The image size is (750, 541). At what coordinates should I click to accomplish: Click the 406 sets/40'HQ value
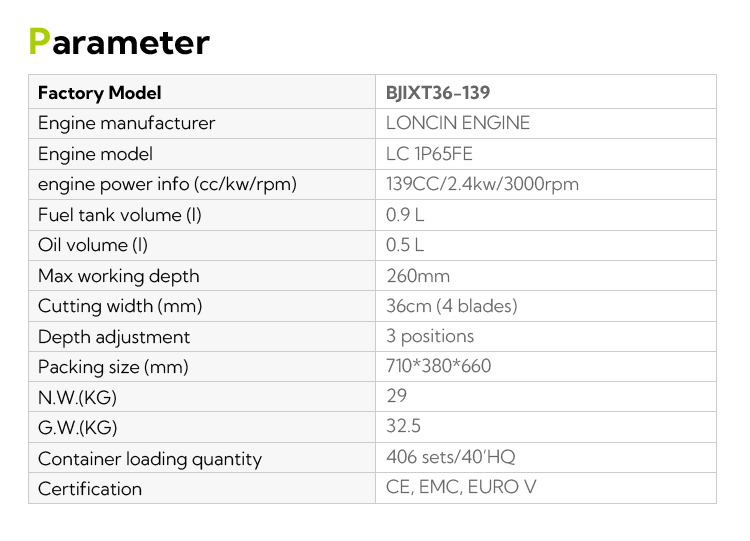pos(451,457)
